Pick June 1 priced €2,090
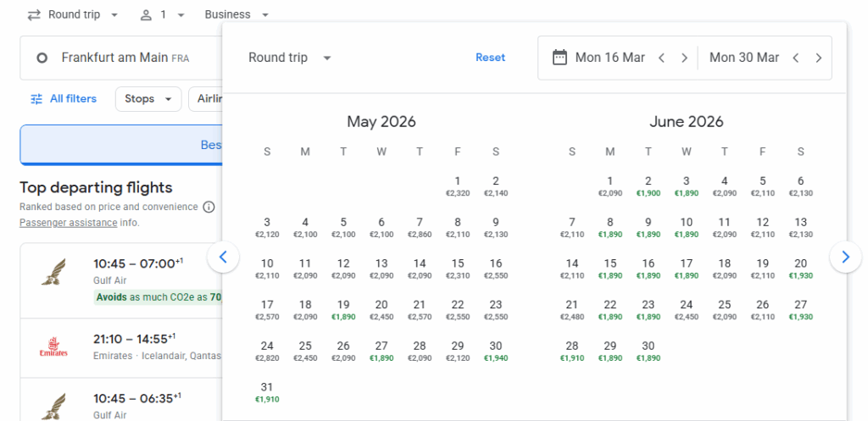The width and height of the screenshot is (868, 421). click(610, 186)
